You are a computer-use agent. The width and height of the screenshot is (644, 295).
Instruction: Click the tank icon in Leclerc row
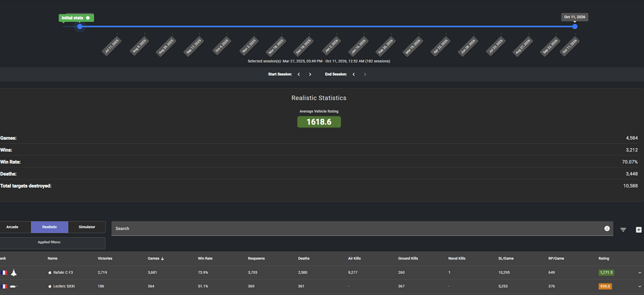(14, 287)
